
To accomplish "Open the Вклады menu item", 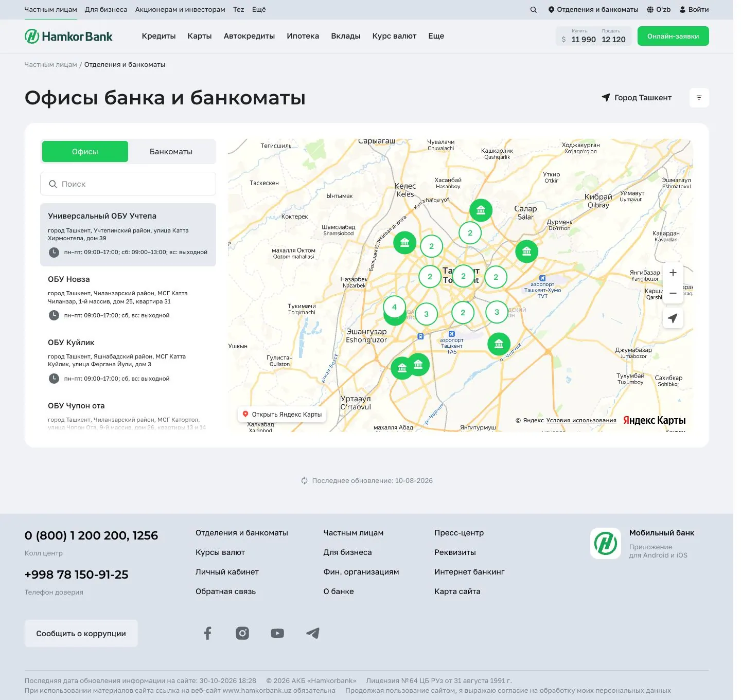I will pyautogui.click(x=346, y=36).
